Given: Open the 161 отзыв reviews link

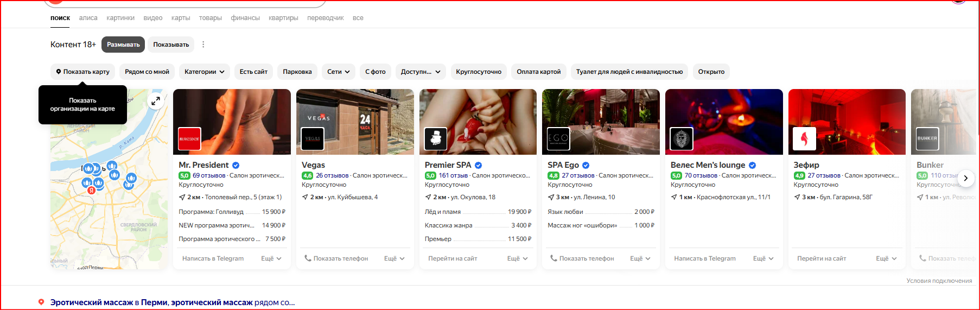Looking at the screenshot, I should click(x=453, y=175).
